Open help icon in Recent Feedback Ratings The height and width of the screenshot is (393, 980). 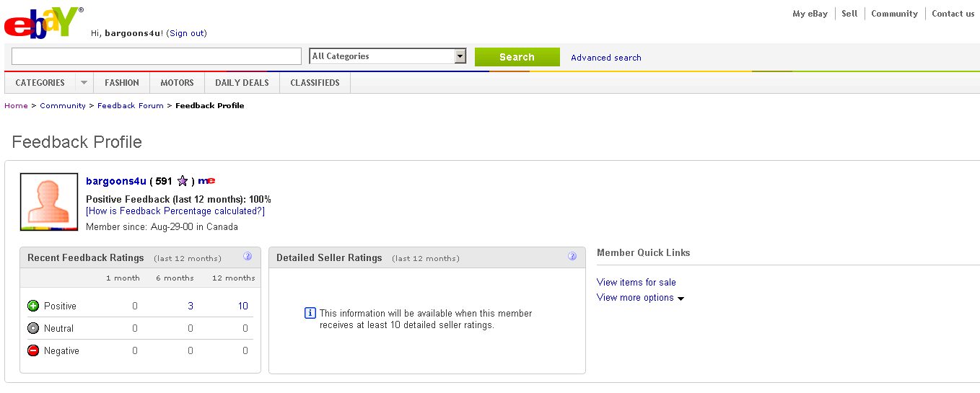coord(248,256)
